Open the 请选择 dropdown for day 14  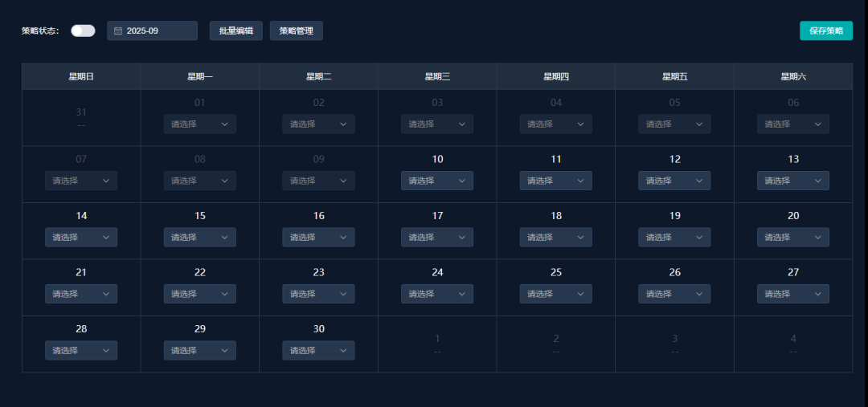[81, 238]
